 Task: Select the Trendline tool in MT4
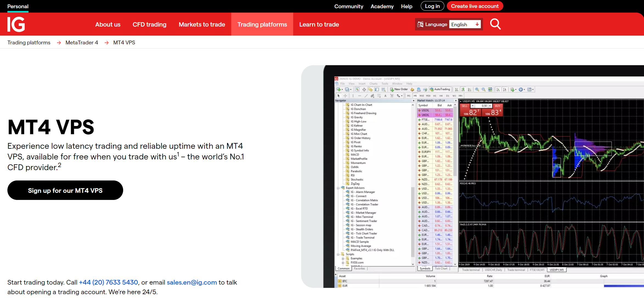(366, 96)
